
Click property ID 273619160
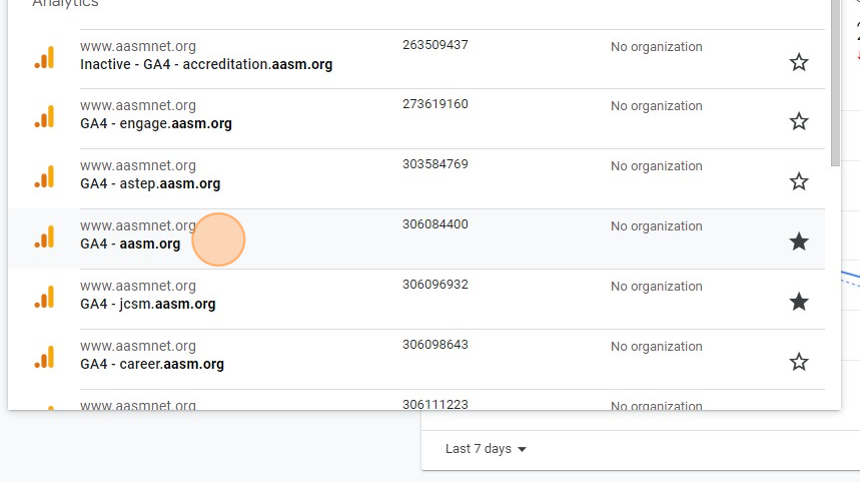point(435,104)
